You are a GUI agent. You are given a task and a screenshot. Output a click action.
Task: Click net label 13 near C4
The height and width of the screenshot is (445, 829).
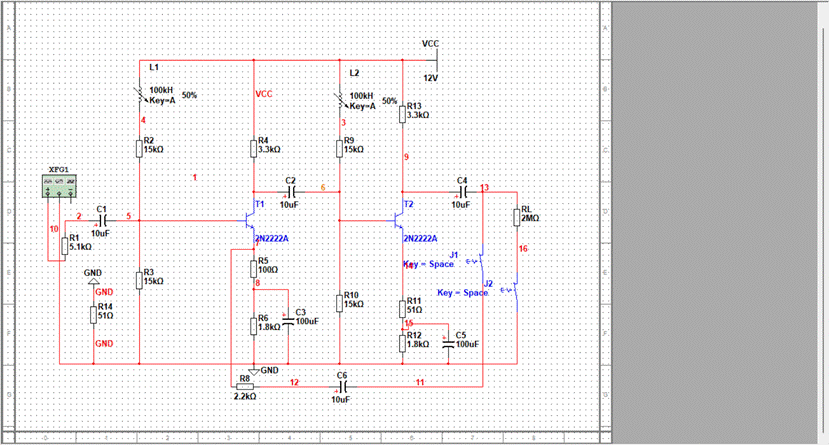[x=484, y=188]
